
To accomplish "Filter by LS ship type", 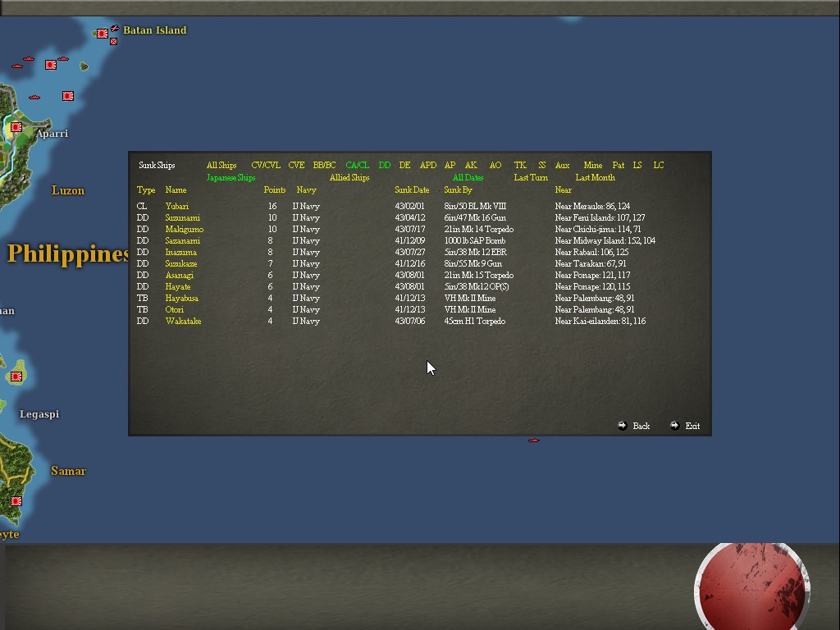I will click(x=637, y=165).
